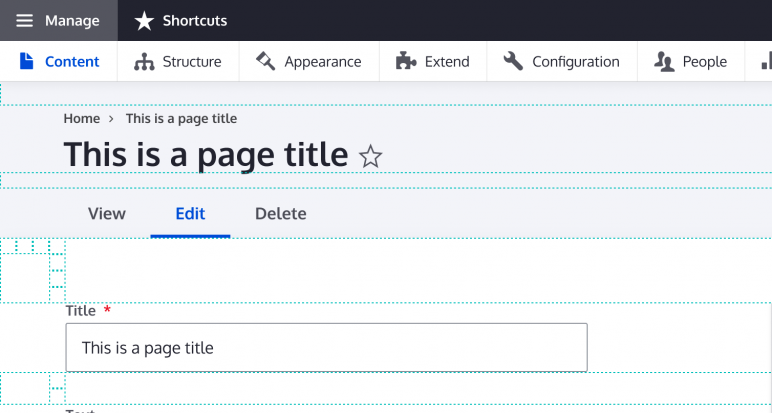Image resolution: width=772 pixels, height=413 pixels.
Task: Open the Structure menu text
Action: pyautogui.click(x=192, y=61)
